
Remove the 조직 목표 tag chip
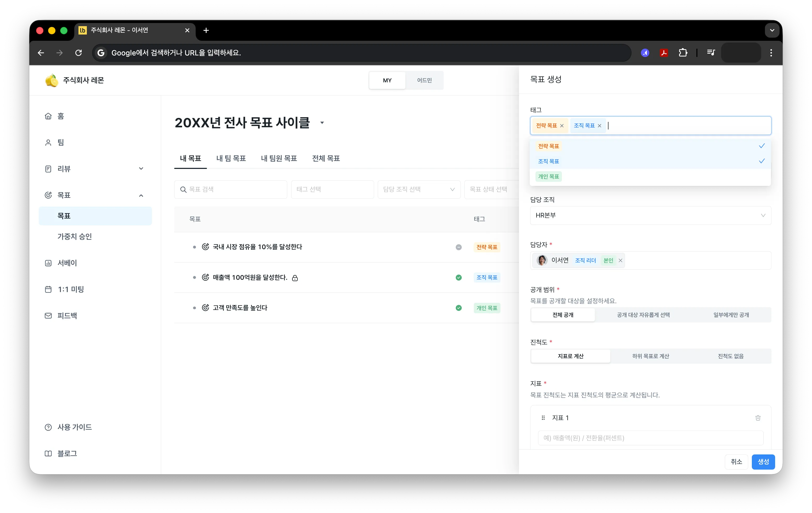pos(600,126)
